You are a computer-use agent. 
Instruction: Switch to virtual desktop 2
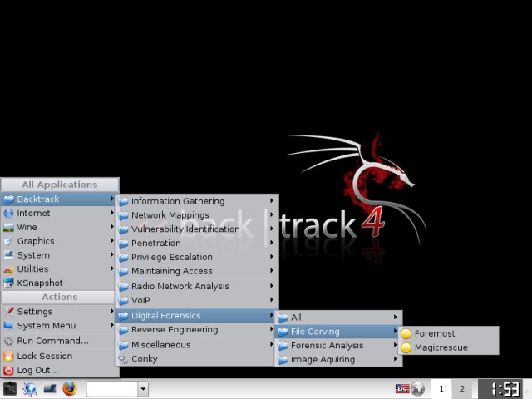(x=462, y=388)
